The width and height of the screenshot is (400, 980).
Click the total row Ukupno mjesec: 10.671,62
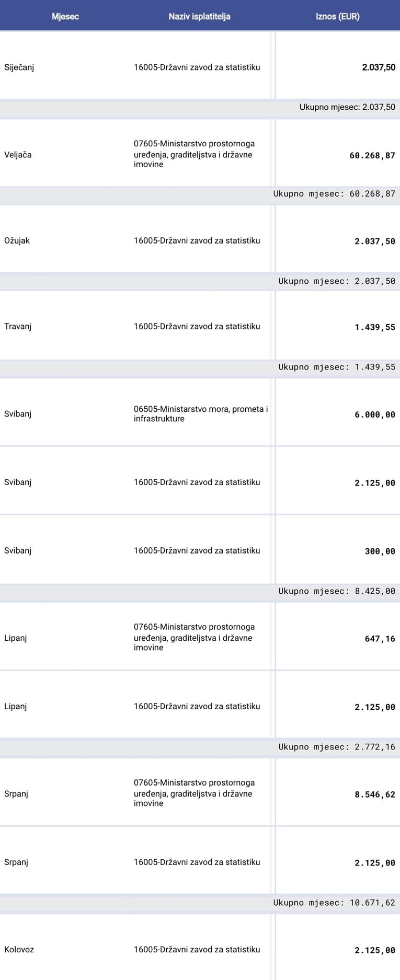pyautogui.click(x=334, y=903)
